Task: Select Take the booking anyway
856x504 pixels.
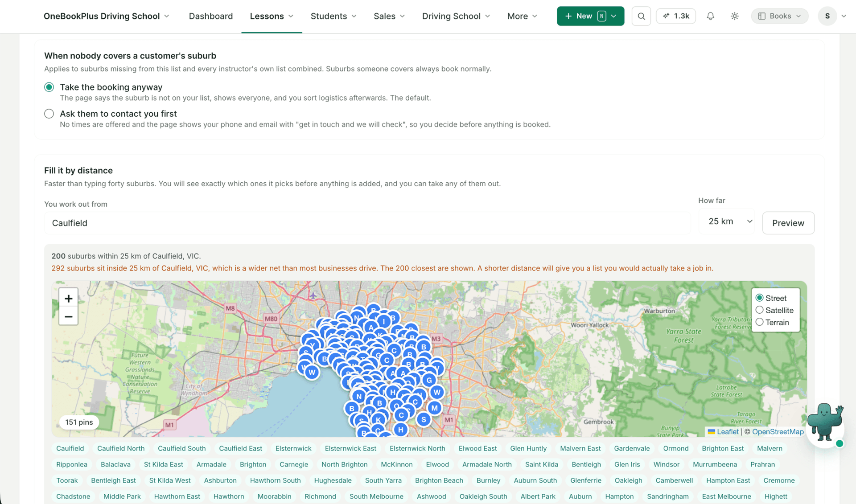Action: click(49, 87)
